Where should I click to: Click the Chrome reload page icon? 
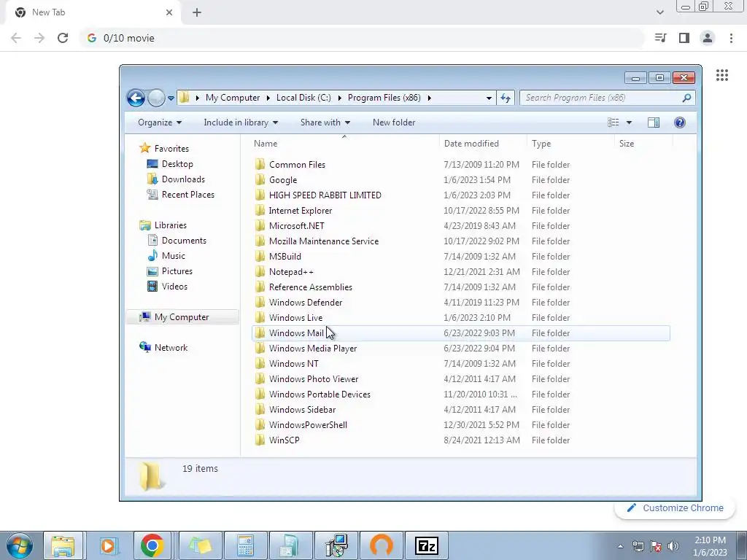tap(63, 38)
